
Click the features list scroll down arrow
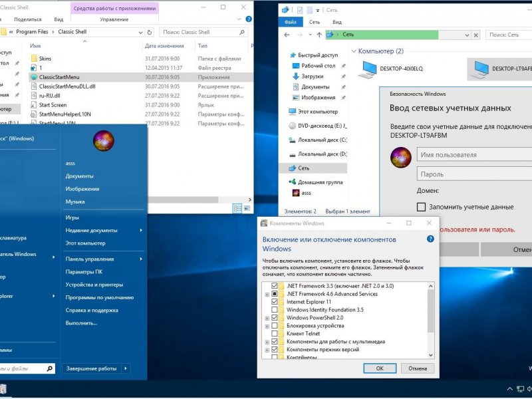(x=430, y=355)
